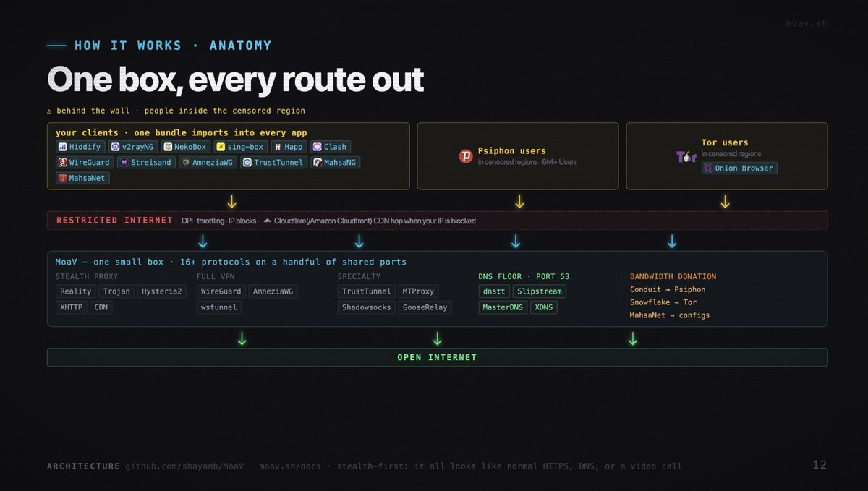The image size is (868, 491).
Task: Click the BANDWIDTH DONATION heading
Action: pyautogui.click(x=673, y=276)
